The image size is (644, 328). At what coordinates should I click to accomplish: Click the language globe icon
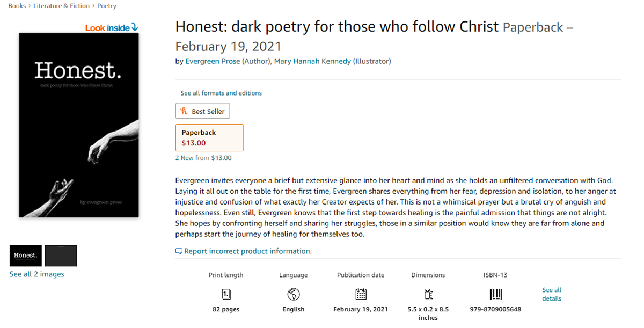(293, 294)
